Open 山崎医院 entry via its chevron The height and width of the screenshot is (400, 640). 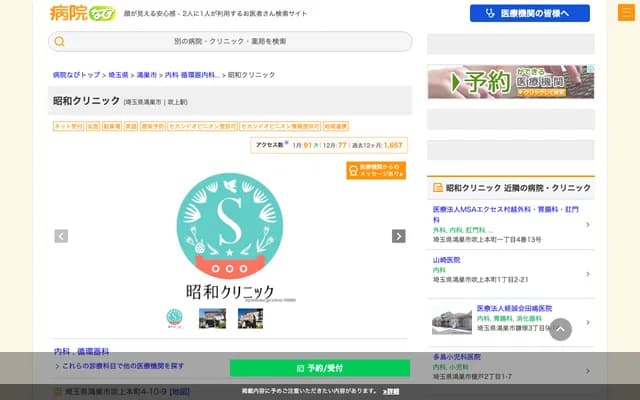[588, 274]
